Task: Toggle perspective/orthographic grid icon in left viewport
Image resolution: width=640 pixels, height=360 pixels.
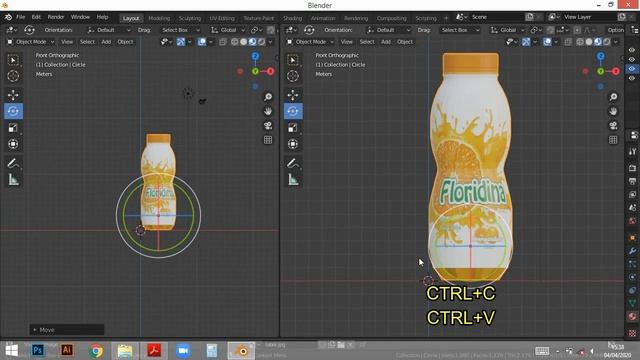Action: (x=268, y=140)
